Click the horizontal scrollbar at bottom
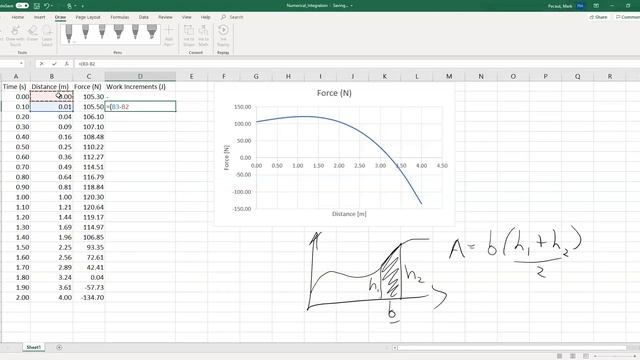 [512, 348]
